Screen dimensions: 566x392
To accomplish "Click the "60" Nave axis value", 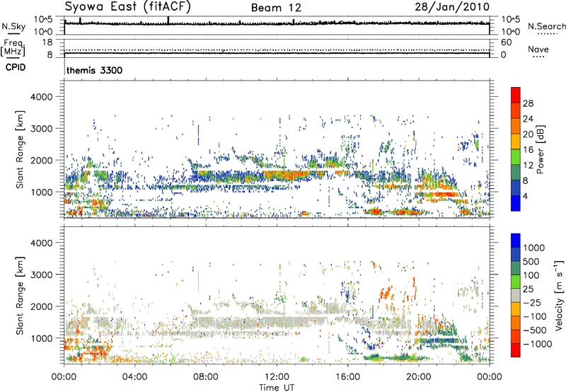I will [507, 42].
